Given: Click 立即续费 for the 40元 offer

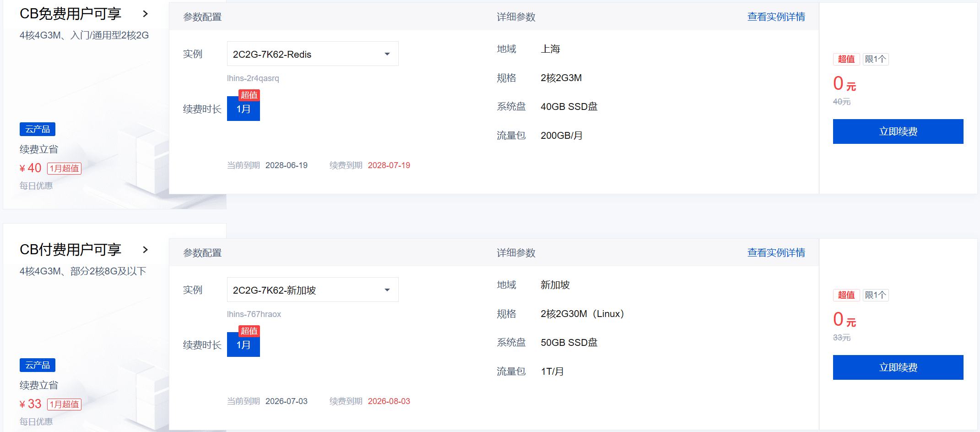Looking at the screenshot, I should coord(898,131).
